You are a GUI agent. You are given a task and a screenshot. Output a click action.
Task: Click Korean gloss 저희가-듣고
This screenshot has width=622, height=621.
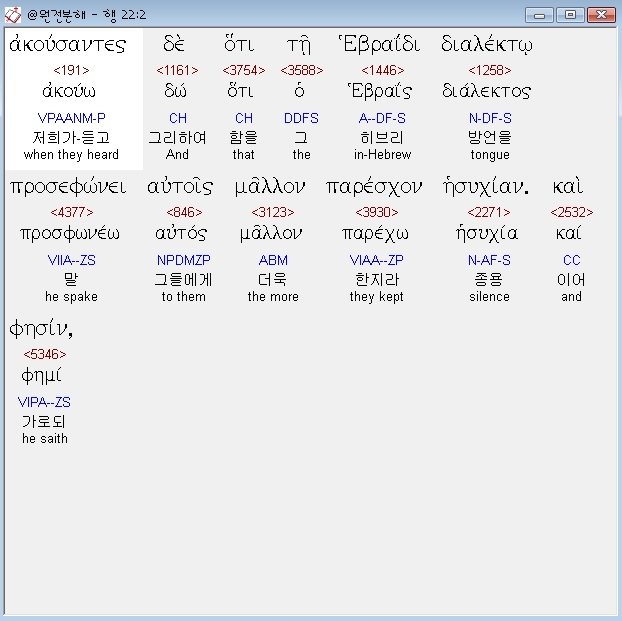click(x=71, y=137)
